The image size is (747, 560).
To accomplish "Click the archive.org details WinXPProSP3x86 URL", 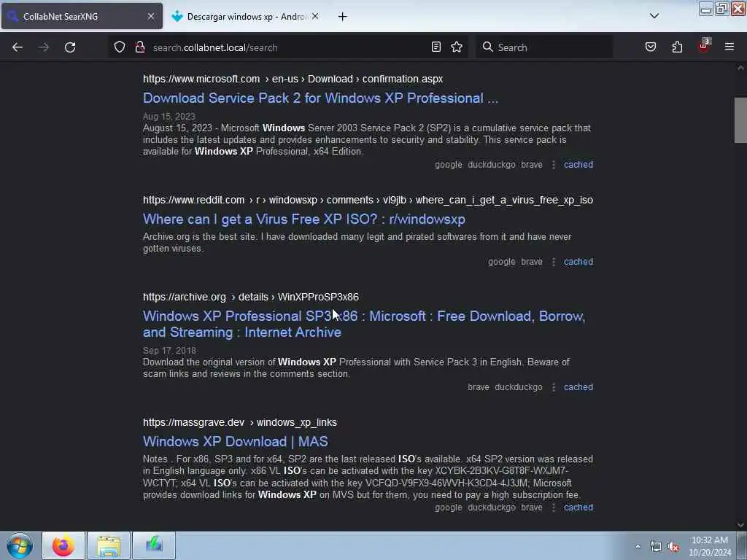I will (251, 297).
